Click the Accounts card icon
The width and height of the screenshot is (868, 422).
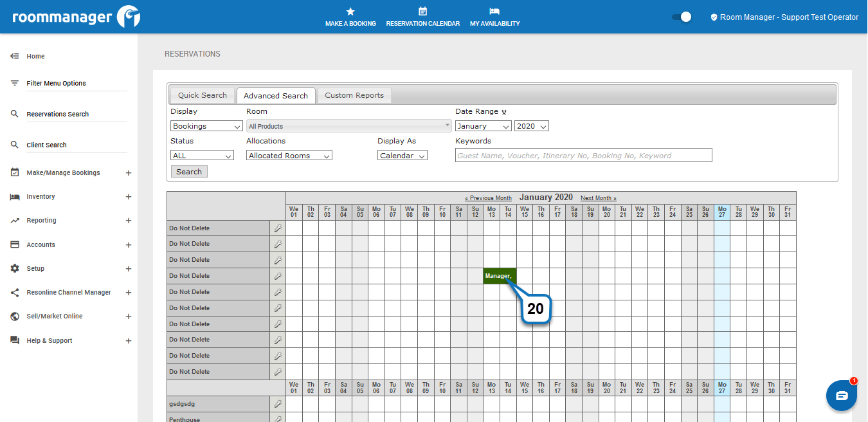click(15, 244)
